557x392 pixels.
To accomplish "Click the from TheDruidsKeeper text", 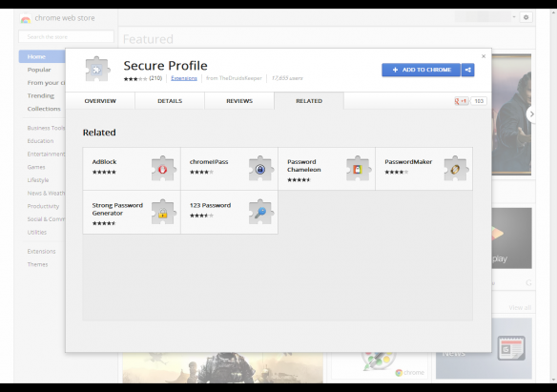I will point(234,78).
